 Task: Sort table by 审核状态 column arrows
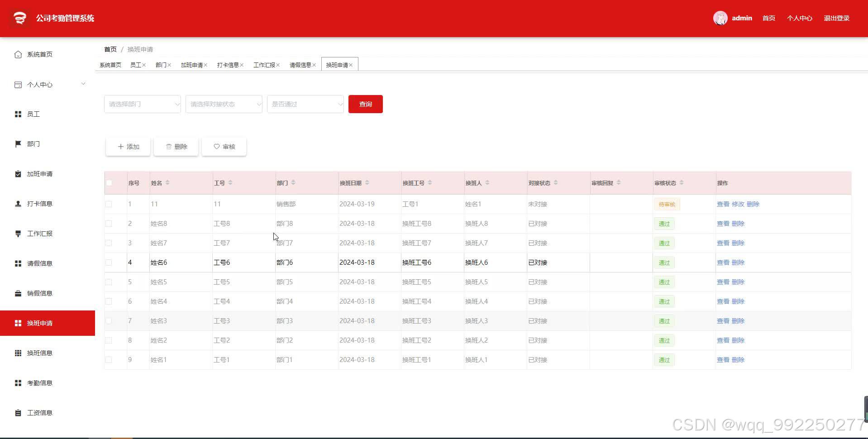click(682, 183)
